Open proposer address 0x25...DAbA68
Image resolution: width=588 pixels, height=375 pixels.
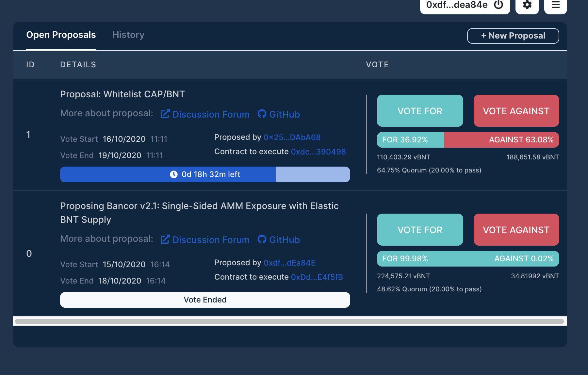292,138
